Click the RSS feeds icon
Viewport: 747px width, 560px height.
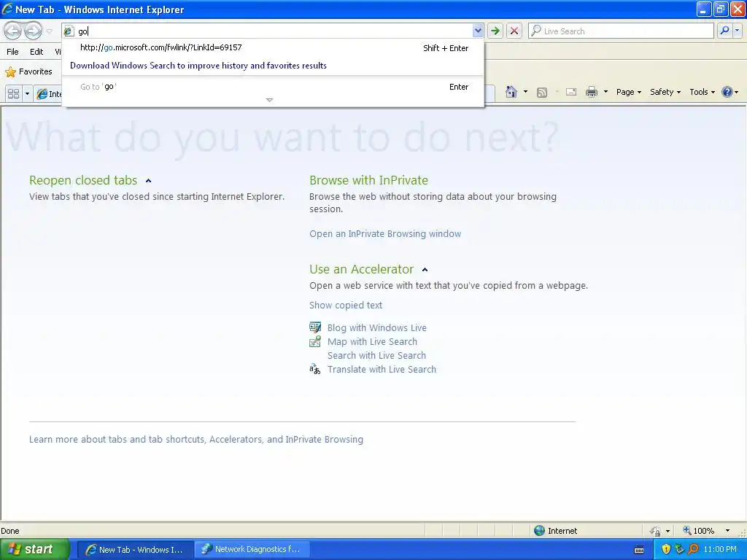click(542, 93)
